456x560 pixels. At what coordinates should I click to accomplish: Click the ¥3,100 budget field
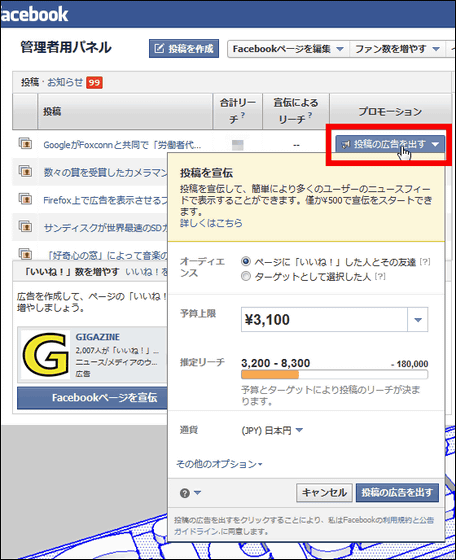coord(324,320)
